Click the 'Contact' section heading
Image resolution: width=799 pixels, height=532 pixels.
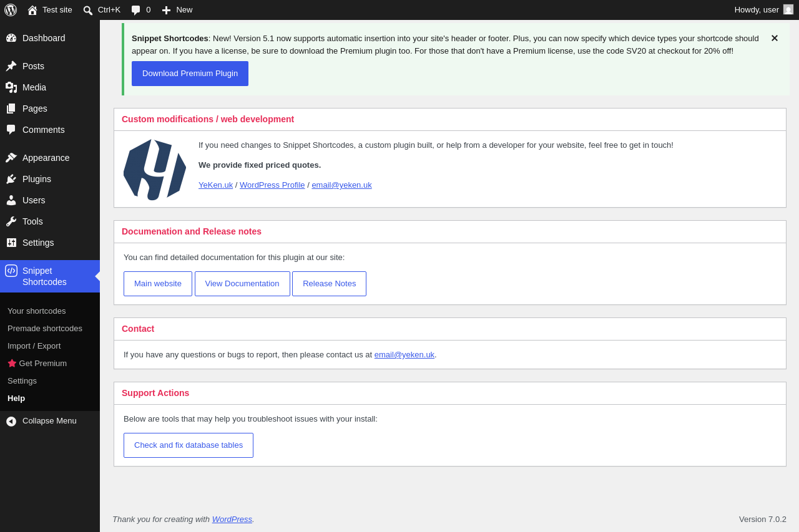(x=138, y=329)
